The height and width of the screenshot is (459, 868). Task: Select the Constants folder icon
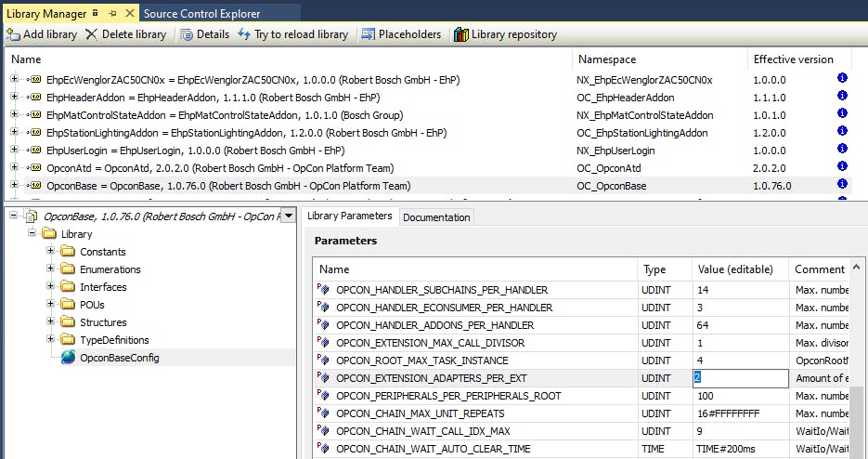coord(68,252)
